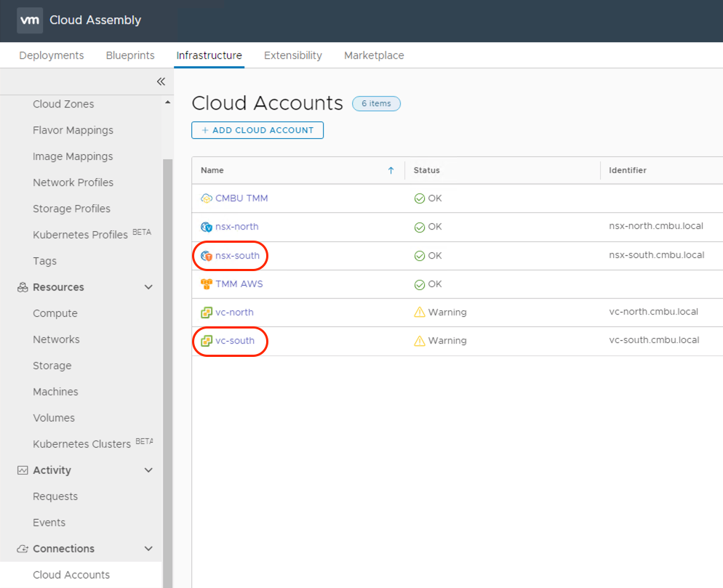Open Kubernetes Clusters in the sidebar
This screenshot has width=723, height=588.
(x=81, y=444)
